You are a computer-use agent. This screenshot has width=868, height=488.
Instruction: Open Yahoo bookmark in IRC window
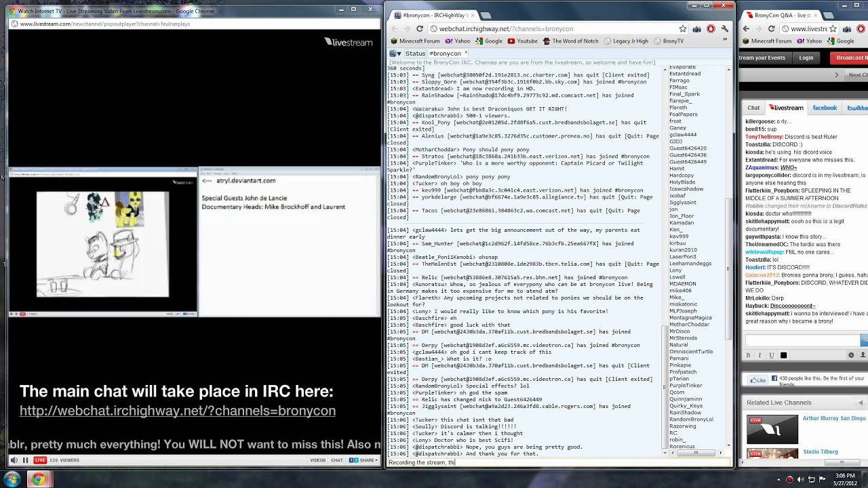click(x=458, y=41)
